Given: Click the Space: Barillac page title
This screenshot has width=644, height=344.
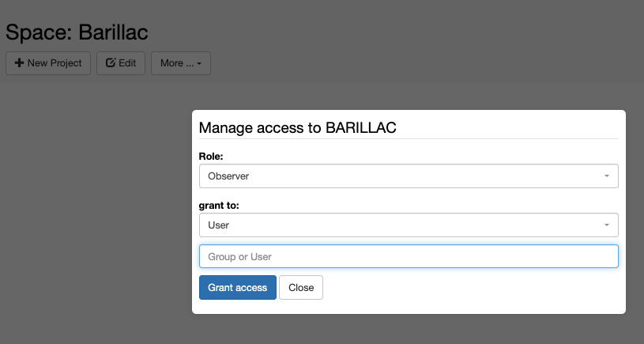Looking at the screenshot, I should coord(77,32).
